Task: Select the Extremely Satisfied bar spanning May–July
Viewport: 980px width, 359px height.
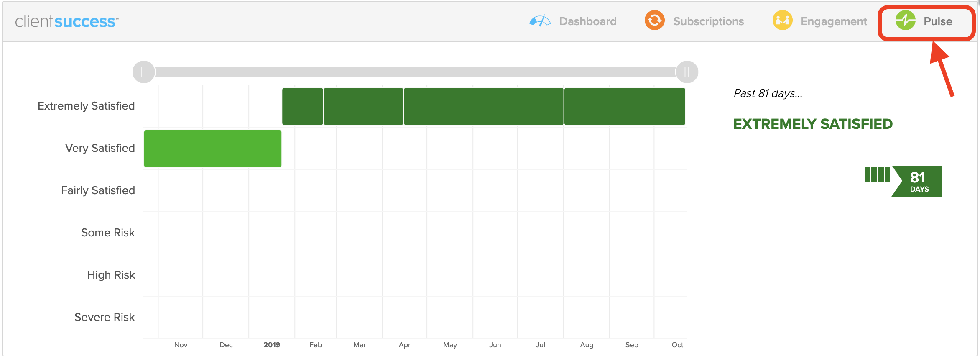Action: (483, 106)
